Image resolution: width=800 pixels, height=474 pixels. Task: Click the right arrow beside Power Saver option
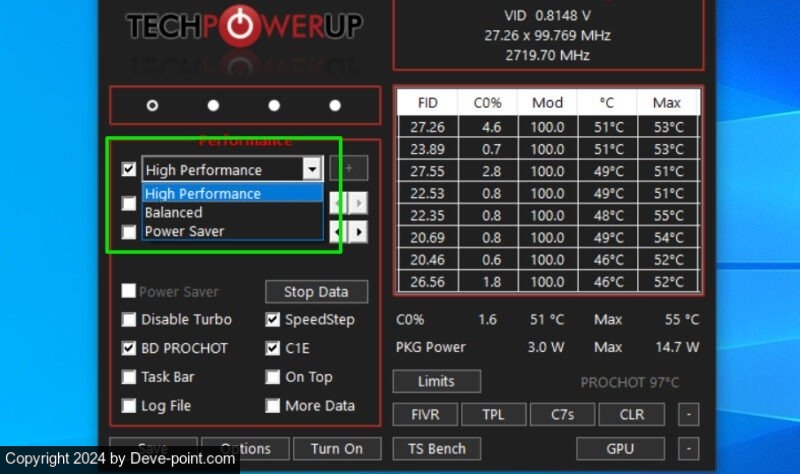[x=357, y=232]
